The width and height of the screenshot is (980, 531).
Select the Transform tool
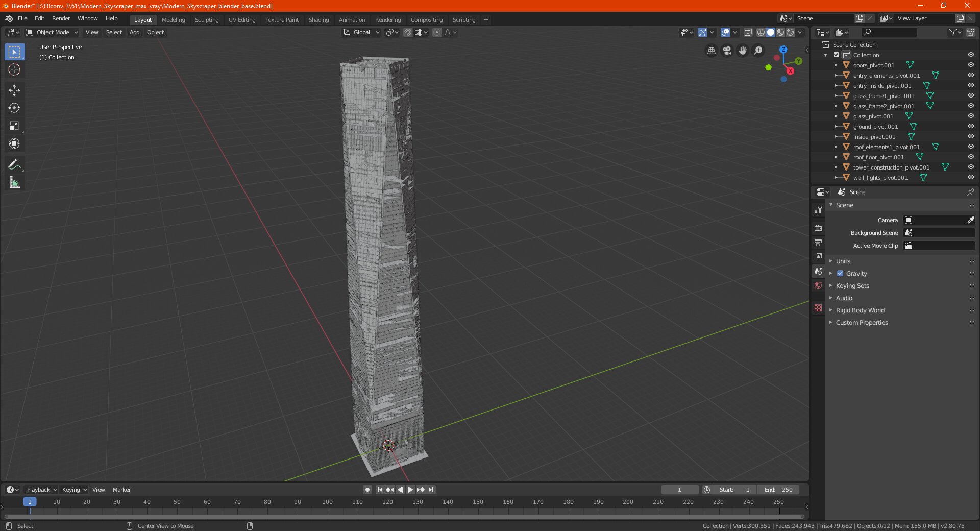pos(14,144)
